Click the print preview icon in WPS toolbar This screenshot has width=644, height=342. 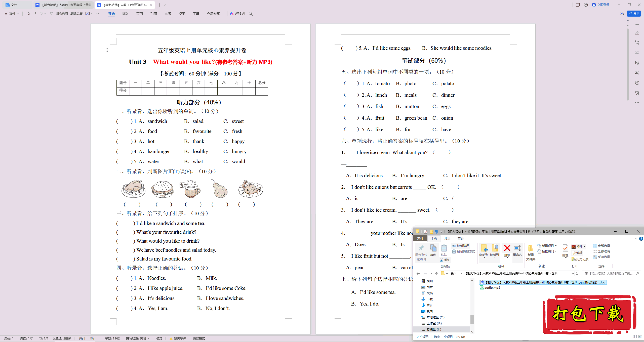(x=34, y=14)
